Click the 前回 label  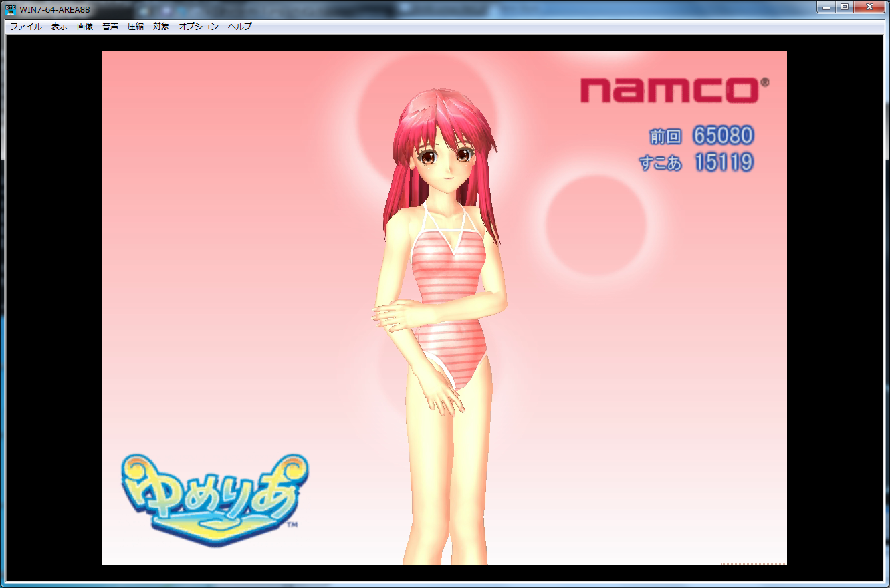tap(665, 136)
